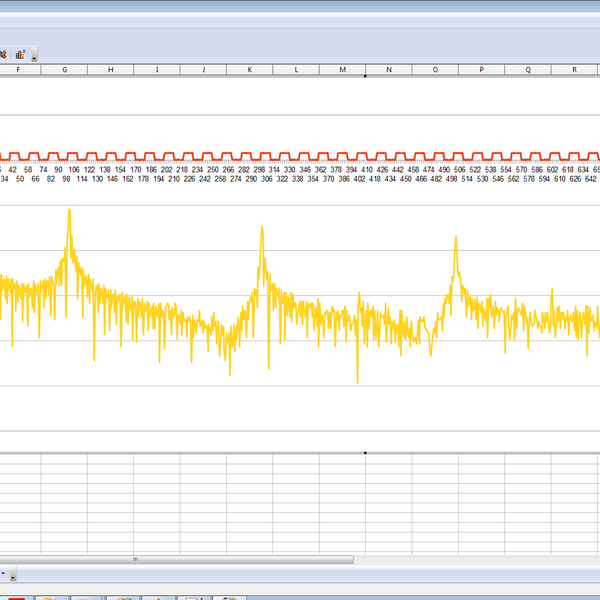Image resolution: width=600 pixels, height=600 pixels.
Task: Select column F header
Action: [19, 70]
